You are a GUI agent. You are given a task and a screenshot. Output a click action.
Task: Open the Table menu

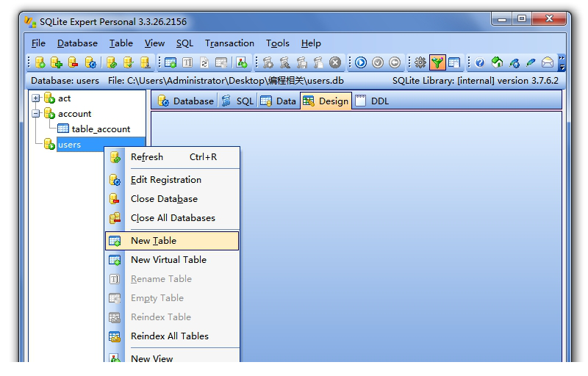121,43
